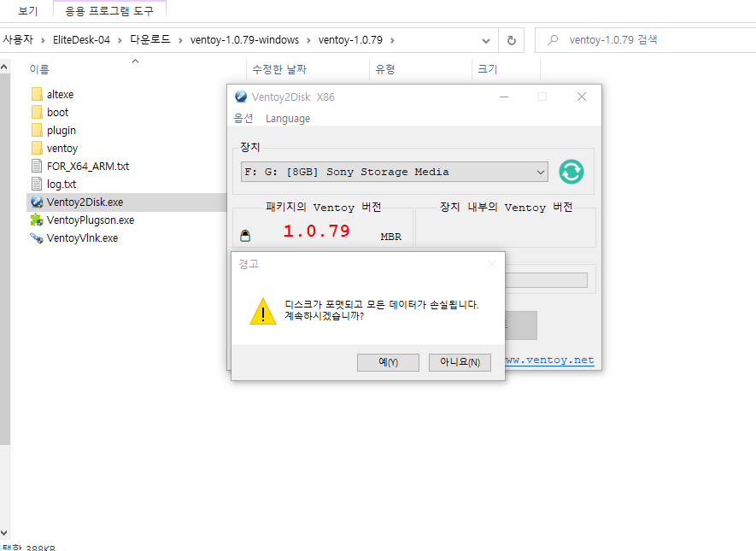
Task: Click navigation pane scroll up arrow
Action: point(4,67)
